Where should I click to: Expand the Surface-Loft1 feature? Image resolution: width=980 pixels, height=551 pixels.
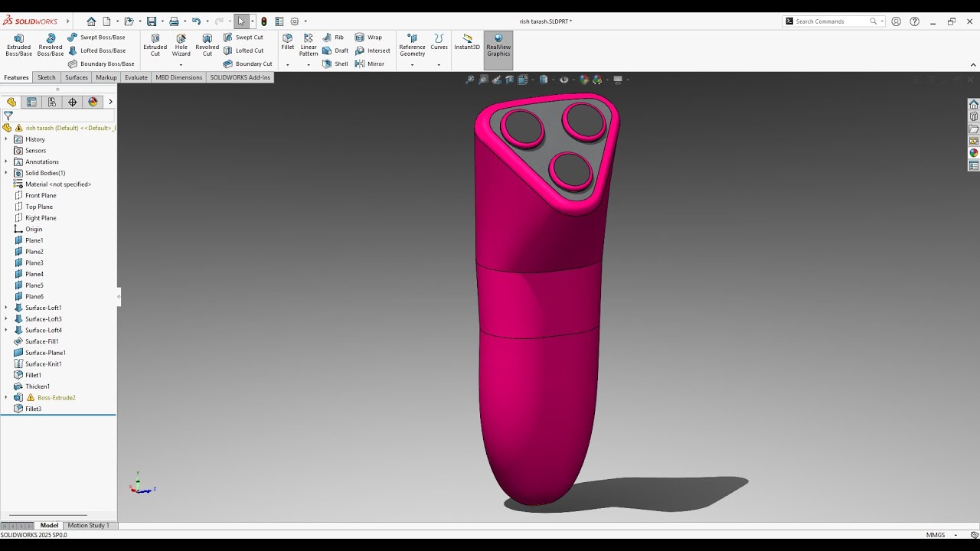(x=6, y=308)
